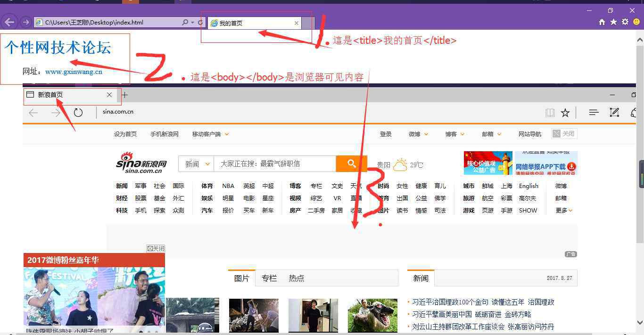
Task: Refresh the sina.com.cn page
Action: [78, 113]
